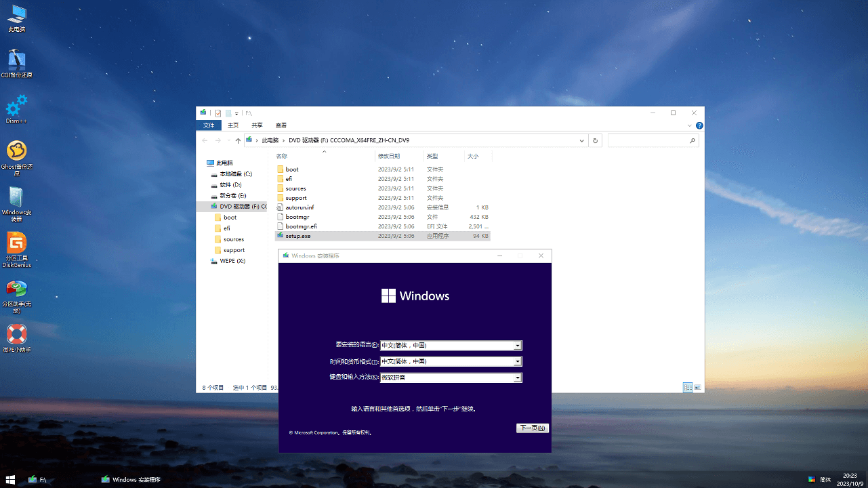This screenshot has width=868, height=488.
Task: Select 本地磁盘 (C:) in navigation tree
Action: [x=231, y=174]
